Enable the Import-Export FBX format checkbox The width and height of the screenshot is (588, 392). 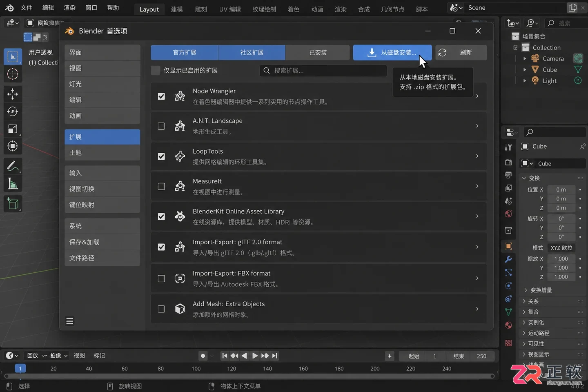point(161,278)
